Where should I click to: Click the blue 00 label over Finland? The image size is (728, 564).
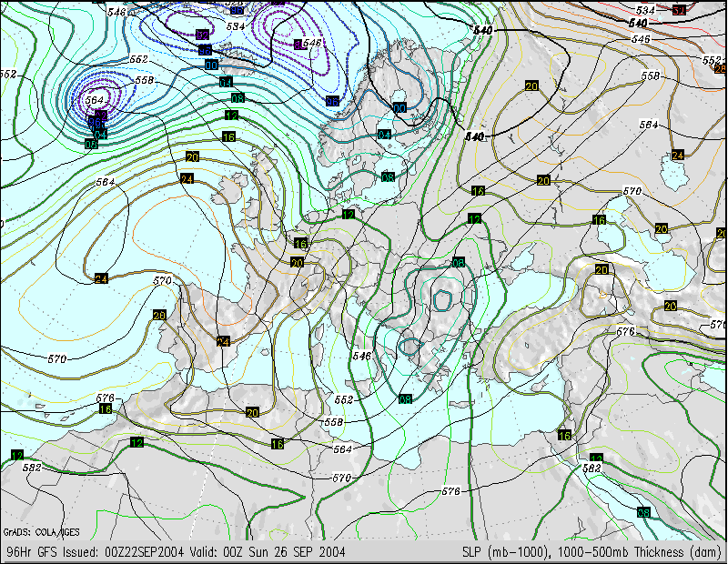click(399, 107)
